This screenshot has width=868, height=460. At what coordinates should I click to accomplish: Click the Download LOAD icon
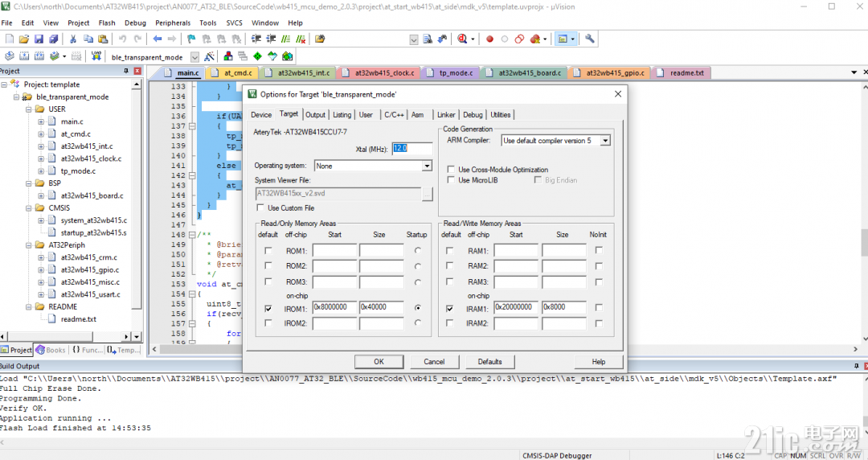(x=96, y=56)
